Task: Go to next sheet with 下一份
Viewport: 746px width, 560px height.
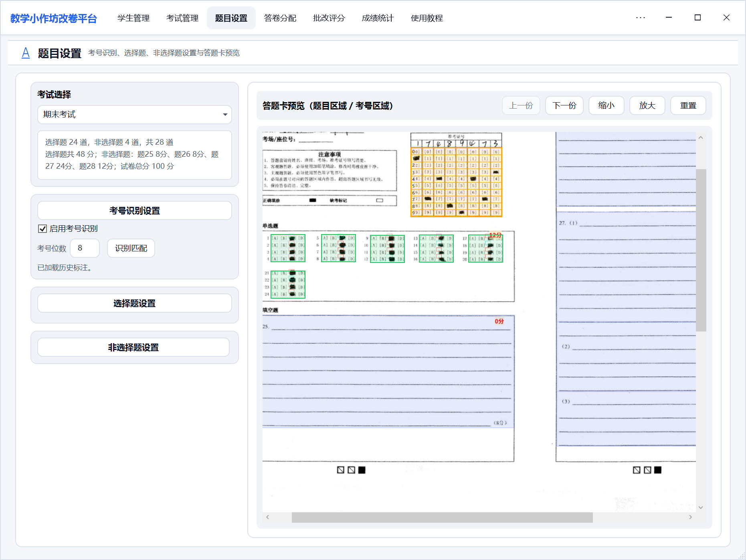Action: coord(564,105)
